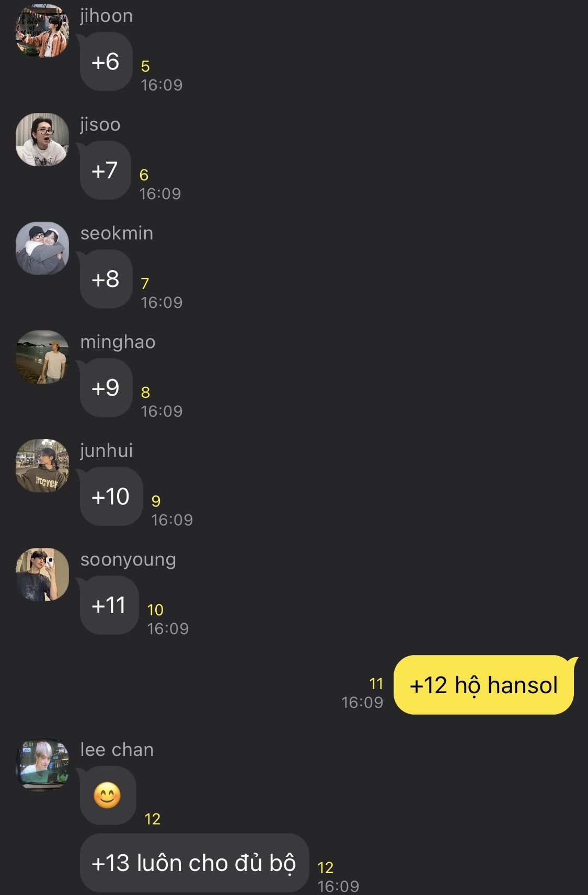This screenshot has height=895, width=588.
Task: Tap junhui's avatar image
Action: pos(42,466)
